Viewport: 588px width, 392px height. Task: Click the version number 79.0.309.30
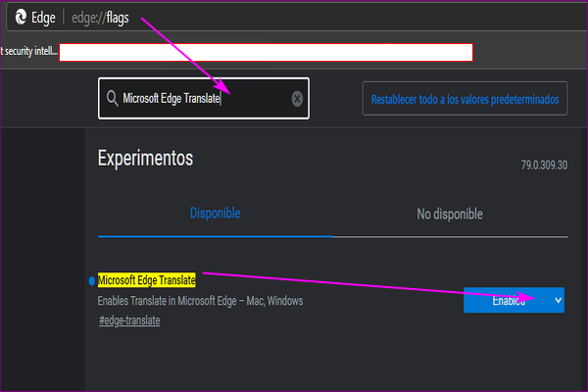click(x=544, y=165)
